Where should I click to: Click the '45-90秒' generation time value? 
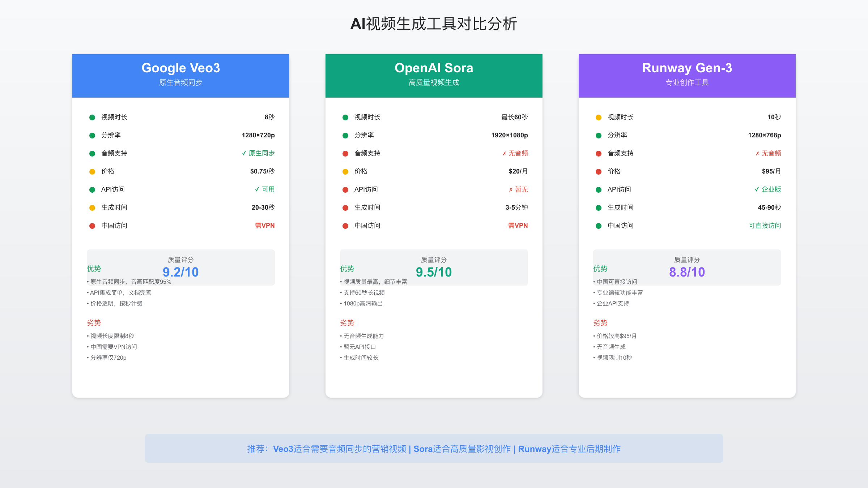point(770,207)
